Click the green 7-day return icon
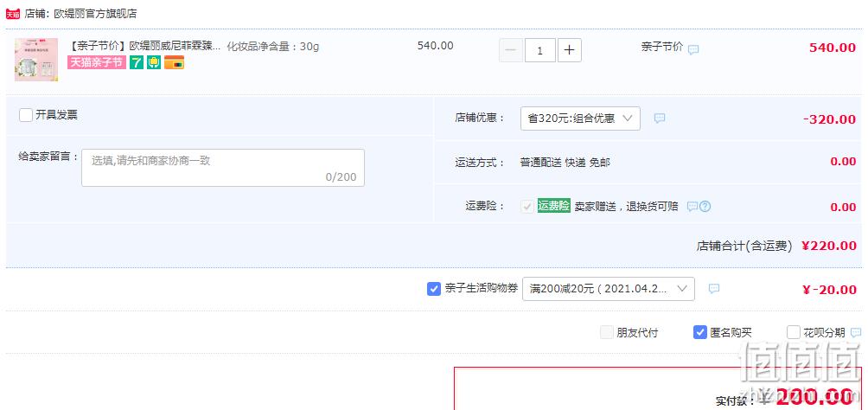Viewport: 868px width, 410px height. click(137, 62)
